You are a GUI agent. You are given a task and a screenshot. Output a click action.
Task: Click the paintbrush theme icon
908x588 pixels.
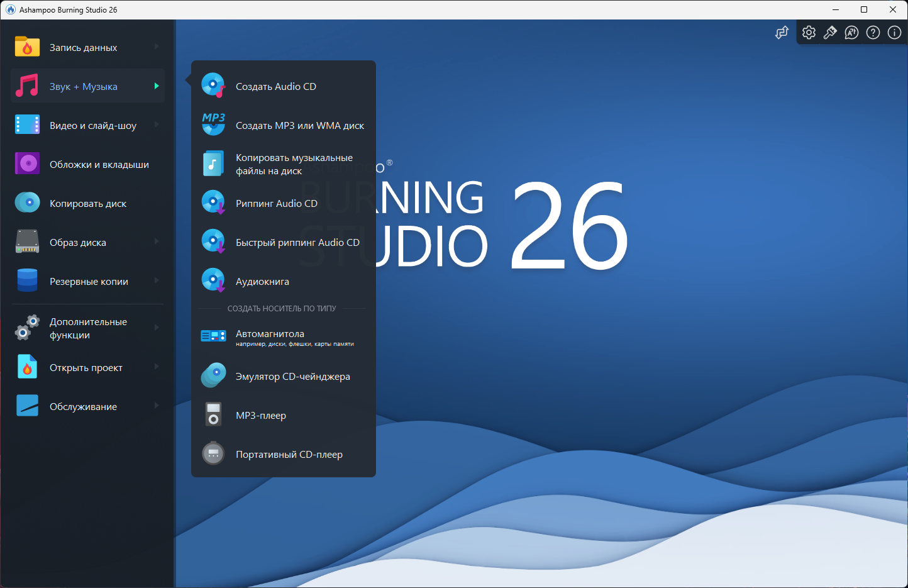pyautogui.click(x=830, y=33)
